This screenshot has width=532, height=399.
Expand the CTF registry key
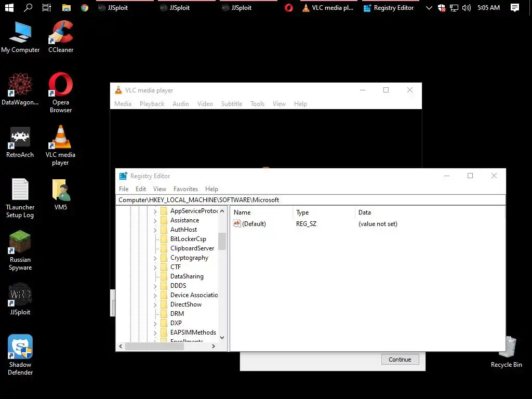[x=155, y=268]
